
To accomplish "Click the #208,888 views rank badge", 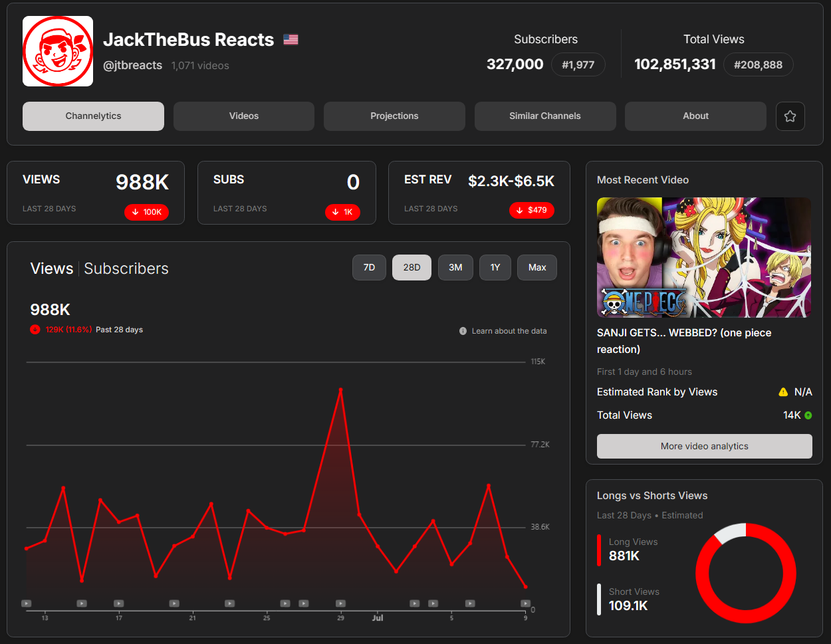I will point(758,64).
